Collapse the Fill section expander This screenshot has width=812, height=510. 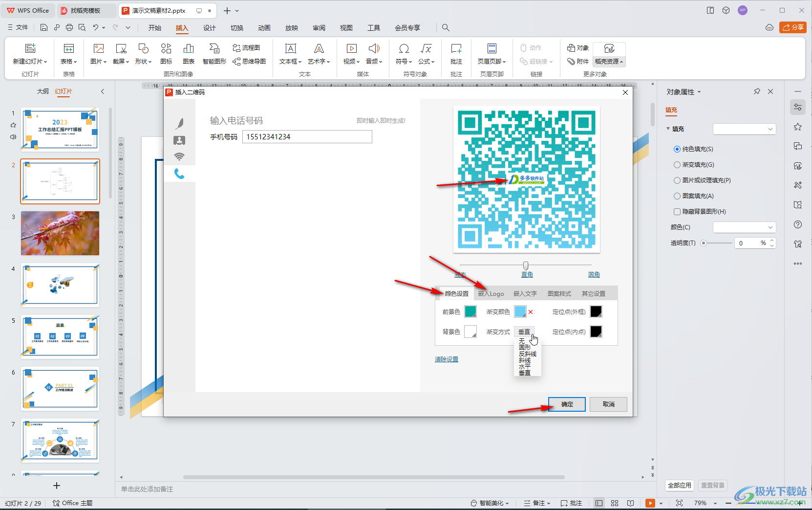point(668,129)
